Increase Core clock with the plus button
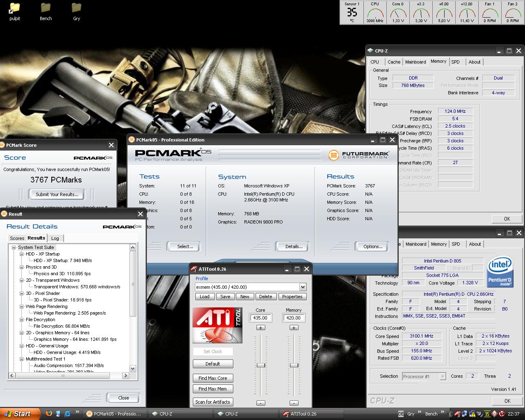 click(260, 327)
